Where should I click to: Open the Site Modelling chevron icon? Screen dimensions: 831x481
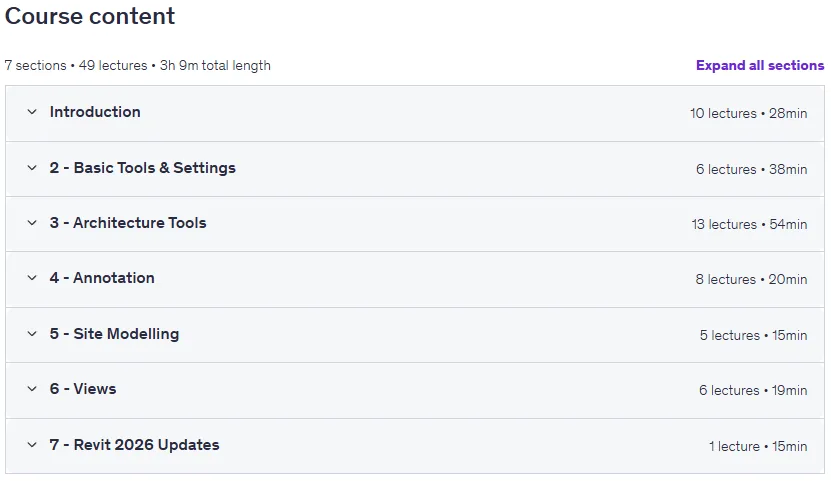(x=32, y=334)
